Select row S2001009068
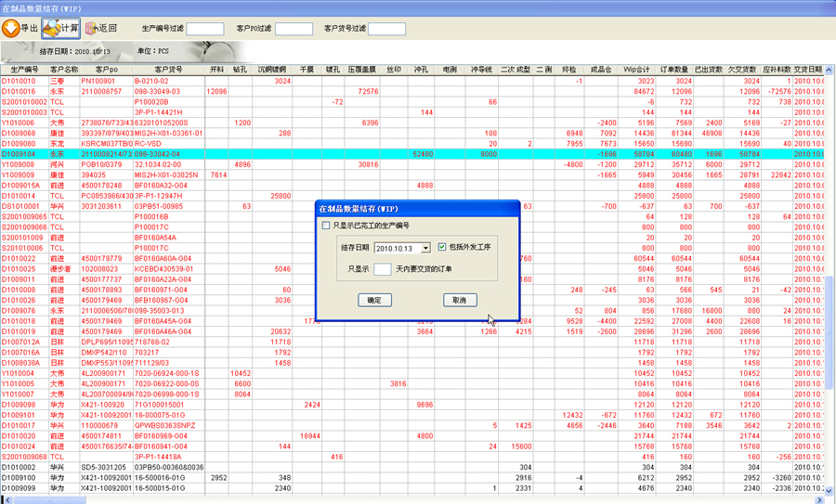 click(412, 457)
